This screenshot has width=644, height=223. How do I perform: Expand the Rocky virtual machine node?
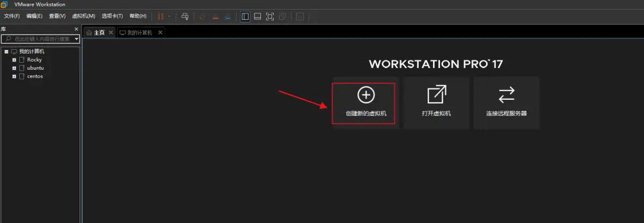pyautogui.click(x=14, y=60)
